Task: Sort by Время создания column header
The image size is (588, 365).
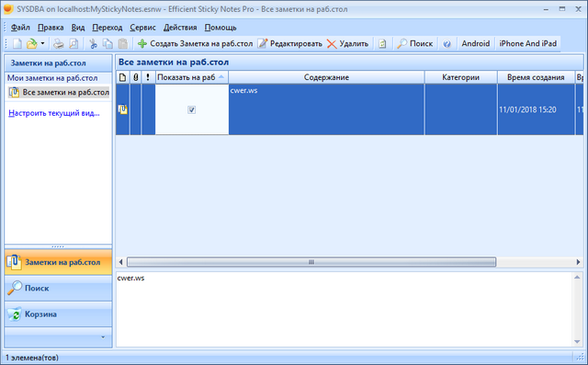Action: click(x=536, y=77)
